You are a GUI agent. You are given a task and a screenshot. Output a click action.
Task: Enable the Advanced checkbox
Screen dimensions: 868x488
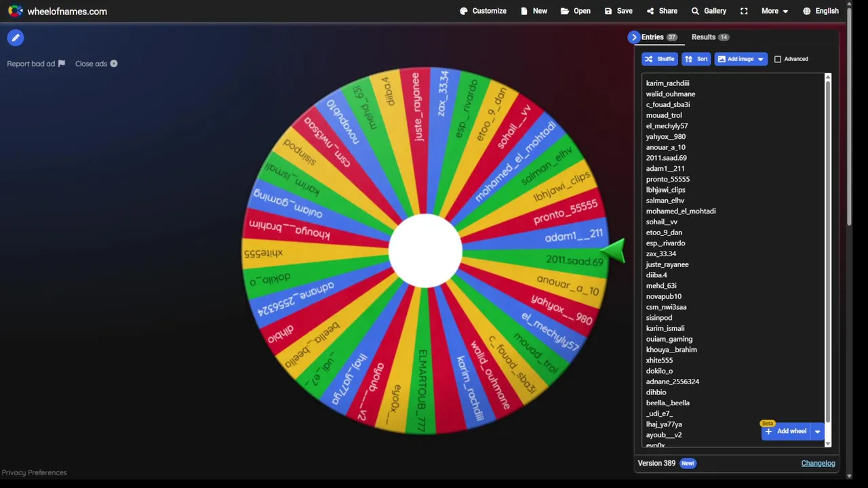tap(778, 59)
